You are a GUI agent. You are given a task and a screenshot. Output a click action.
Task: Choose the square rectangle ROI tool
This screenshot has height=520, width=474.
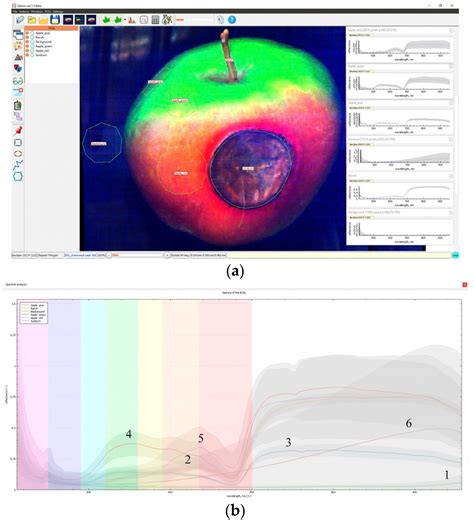point(18,143)
